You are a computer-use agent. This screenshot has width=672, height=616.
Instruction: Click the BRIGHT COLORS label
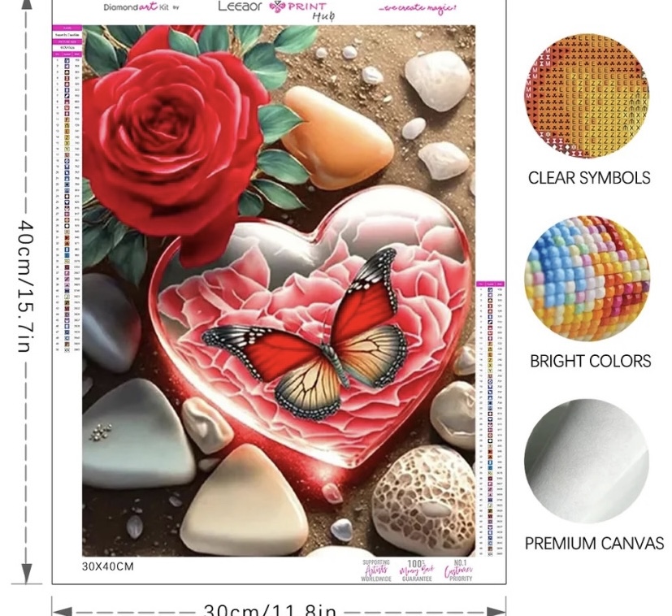coord(591,361)
